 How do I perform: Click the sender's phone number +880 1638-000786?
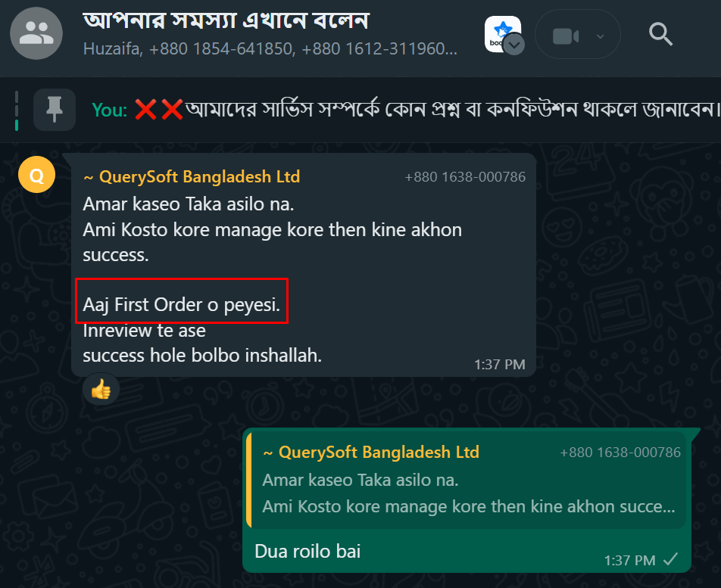(465, 177)
